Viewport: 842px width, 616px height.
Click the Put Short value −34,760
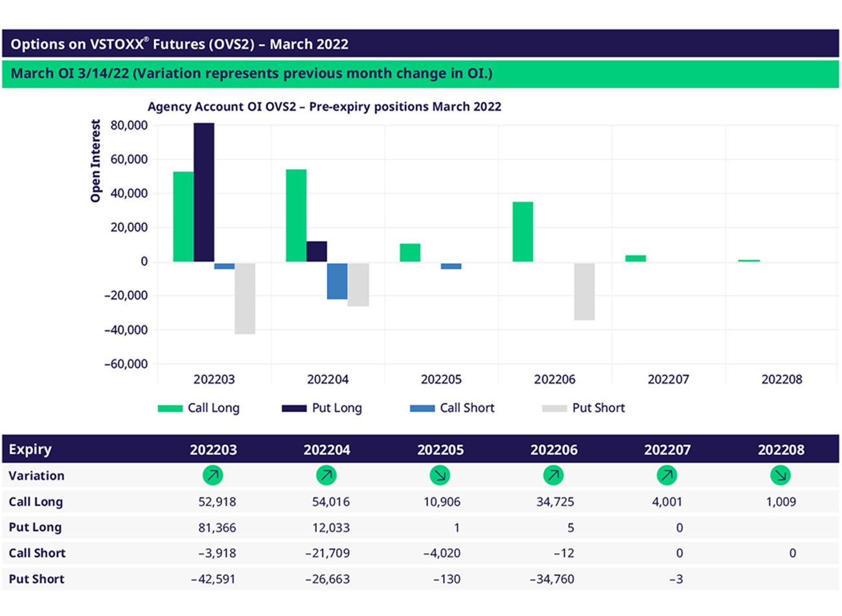[552, 579]
